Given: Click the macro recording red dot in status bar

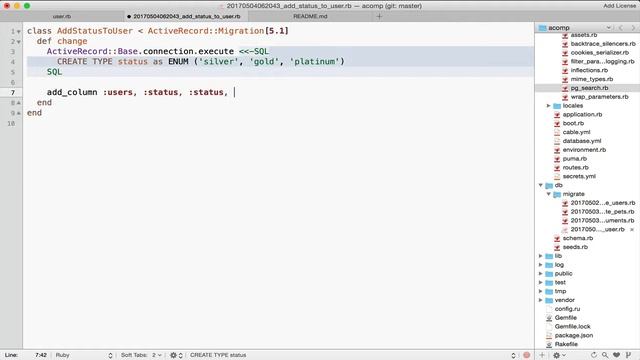Looking at the screenshot, I should click(527, 355).
